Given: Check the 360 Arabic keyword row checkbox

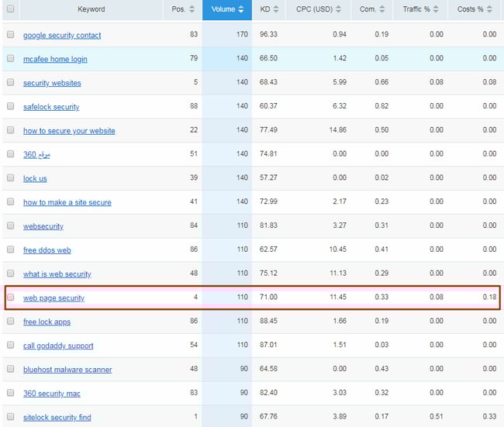Looking at the screenshot, I should (x=11, y=153).
